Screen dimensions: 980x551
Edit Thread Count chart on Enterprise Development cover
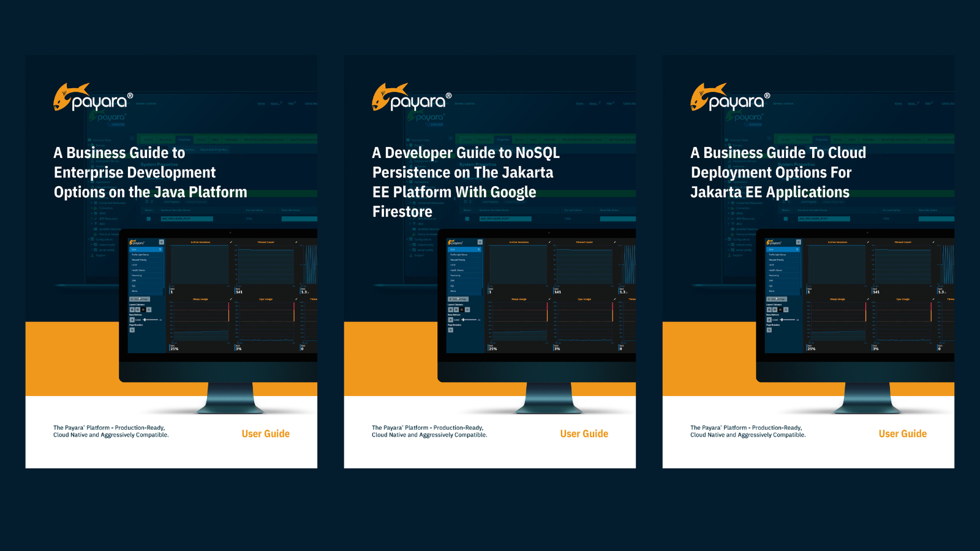[x=296, y=242]
